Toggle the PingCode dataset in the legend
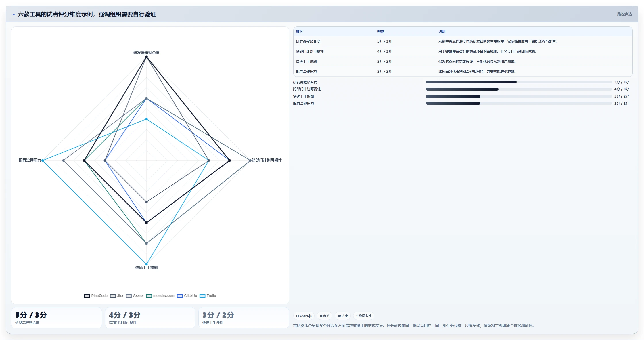Screen dimensions: 644x340 click(96, 296)
